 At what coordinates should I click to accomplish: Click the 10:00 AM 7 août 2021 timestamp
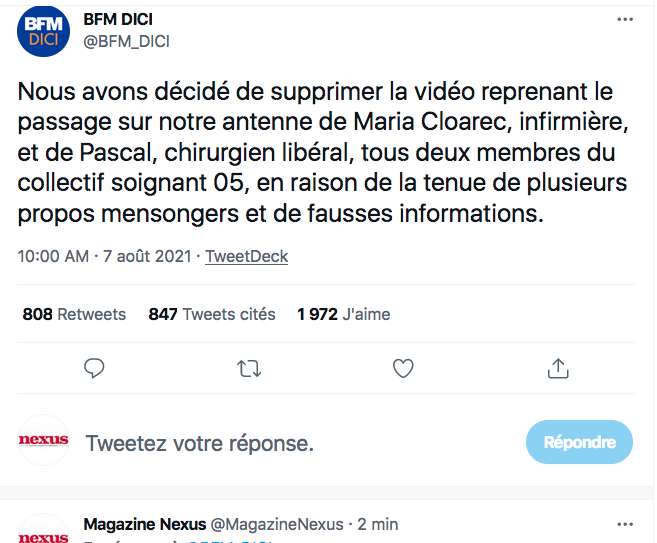coord(104,256)
